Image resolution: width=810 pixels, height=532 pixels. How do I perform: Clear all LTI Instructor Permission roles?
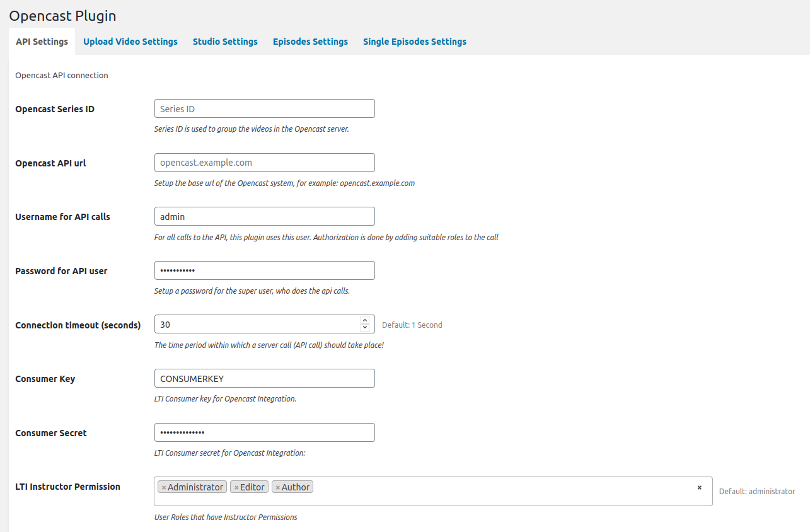(x=699, y=487)
